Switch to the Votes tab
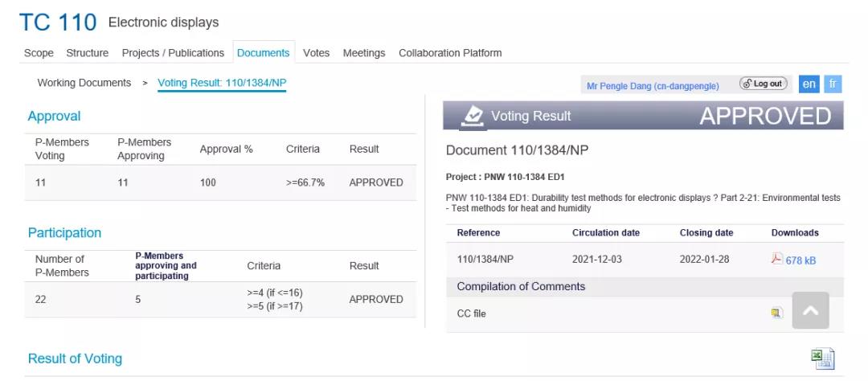 (x=316, y=53)
